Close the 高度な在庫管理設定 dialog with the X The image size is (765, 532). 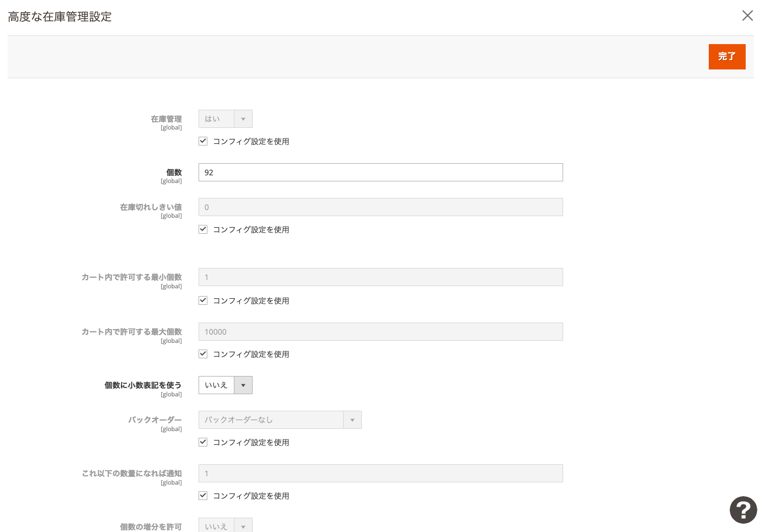coord(747,15)
